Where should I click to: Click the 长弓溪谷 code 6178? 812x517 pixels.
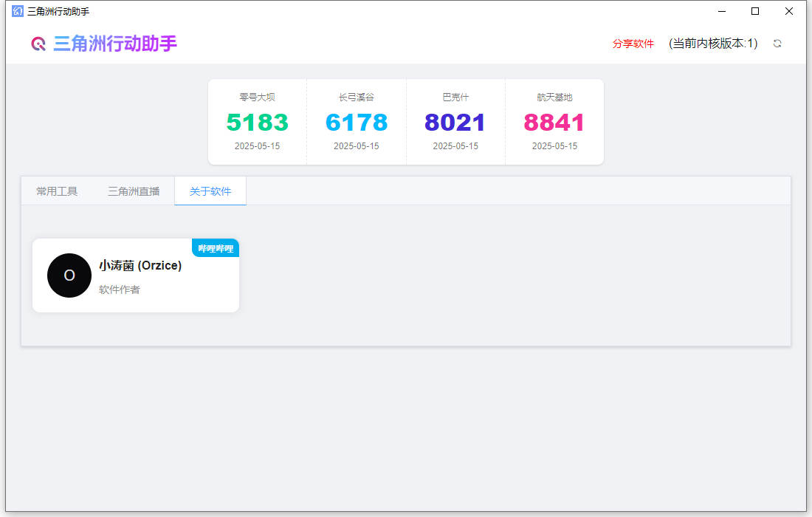click(x=357, y=123)
